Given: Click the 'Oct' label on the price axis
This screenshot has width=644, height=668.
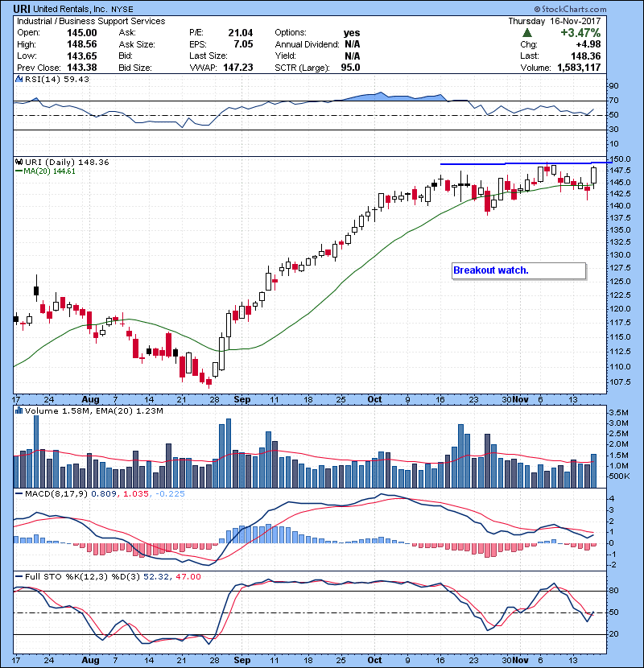Looking at the screenshot, I should tap(374, 400).
